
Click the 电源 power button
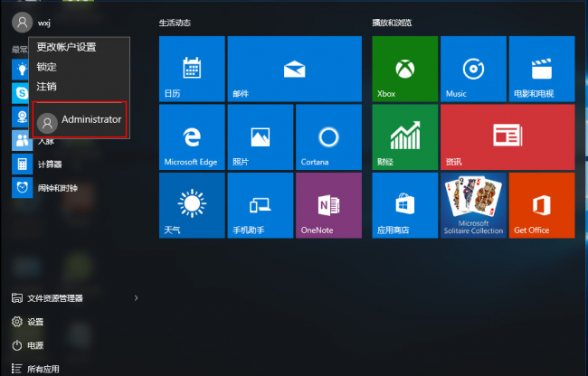tap(28, 345)
